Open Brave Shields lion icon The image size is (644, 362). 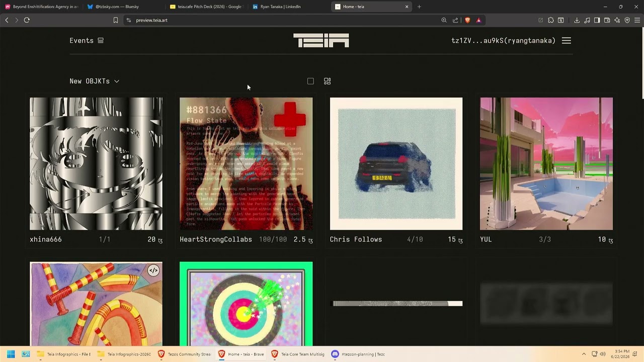pyautogui.click(x=467, y=20)
